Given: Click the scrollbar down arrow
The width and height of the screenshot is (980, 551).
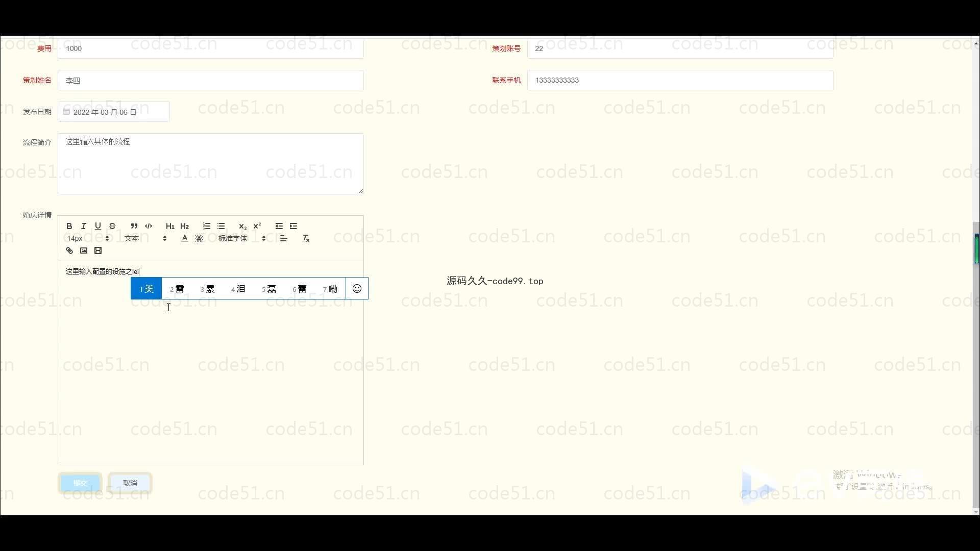Looking at the screenshot, I should tap(976, 512).
